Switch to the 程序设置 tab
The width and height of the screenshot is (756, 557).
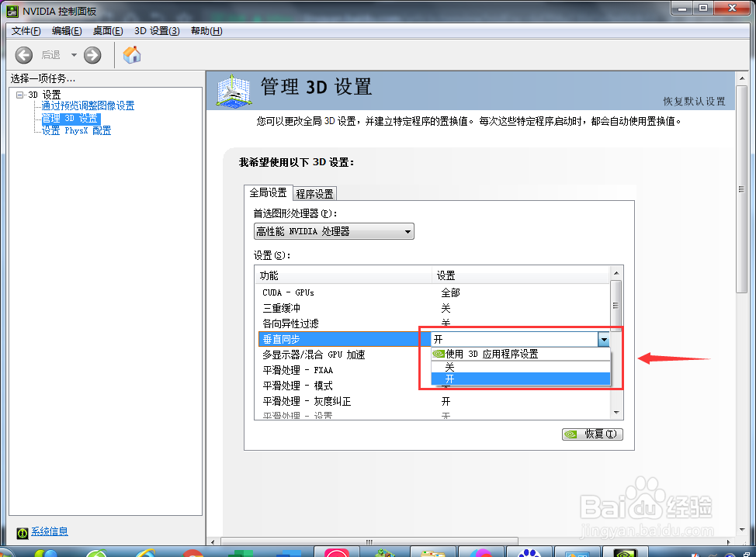point(315,194)
